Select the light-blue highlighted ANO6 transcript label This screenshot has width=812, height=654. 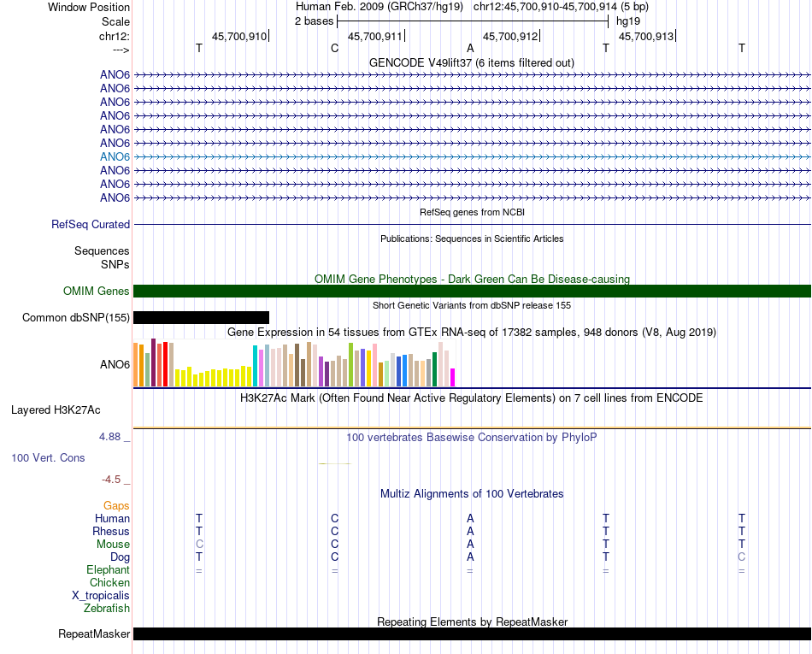tap(115, 156)
